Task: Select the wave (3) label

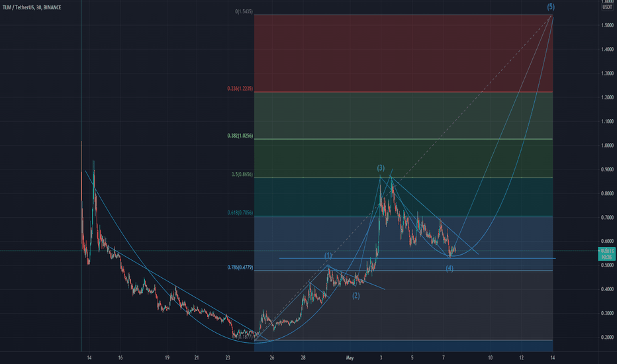Action: coord(381,168)
